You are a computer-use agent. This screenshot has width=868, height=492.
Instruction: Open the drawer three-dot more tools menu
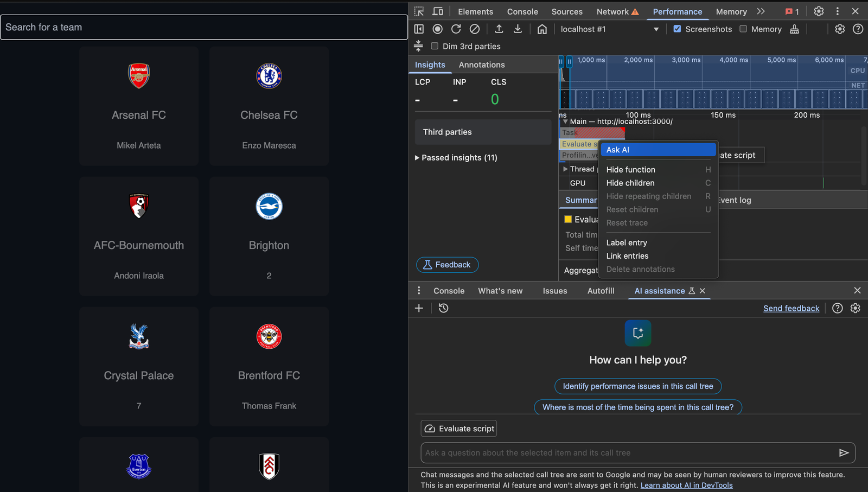[419, 291]
